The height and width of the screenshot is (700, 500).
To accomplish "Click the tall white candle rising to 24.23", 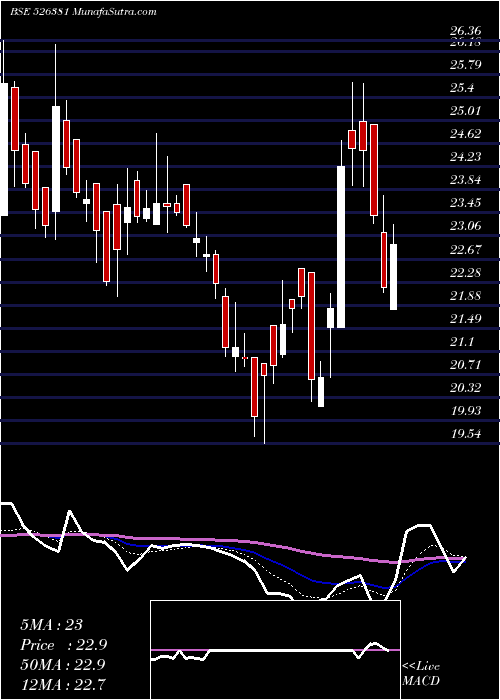I will click(341, 247).
